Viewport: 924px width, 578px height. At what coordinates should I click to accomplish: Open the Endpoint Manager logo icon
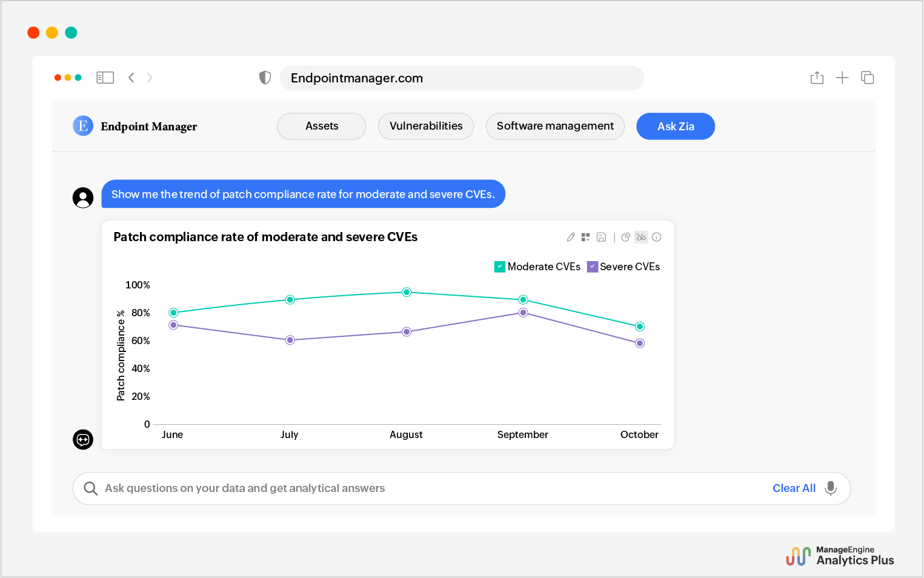(83, 126)
